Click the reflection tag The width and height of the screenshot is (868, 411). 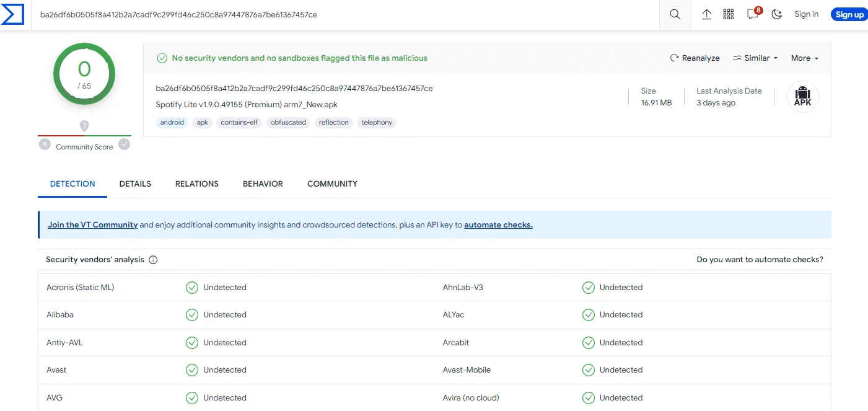(334, 123)
